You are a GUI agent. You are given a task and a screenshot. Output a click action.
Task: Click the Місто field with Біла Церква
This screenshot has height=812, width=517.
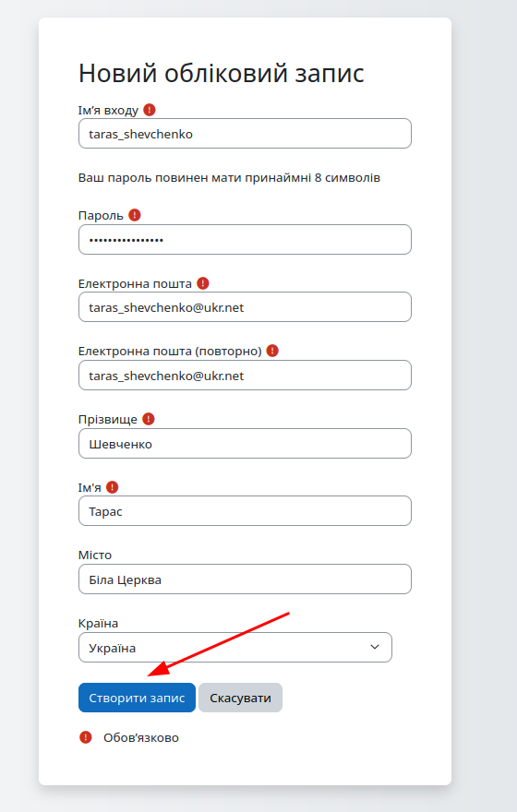point(245,579)
